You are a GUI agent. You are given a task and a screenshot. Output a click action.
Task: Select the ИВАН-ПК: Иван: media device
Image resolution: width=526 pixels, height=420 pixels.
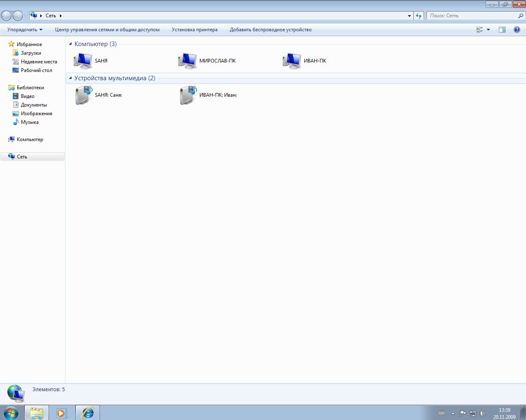click(x=188, y=95)
